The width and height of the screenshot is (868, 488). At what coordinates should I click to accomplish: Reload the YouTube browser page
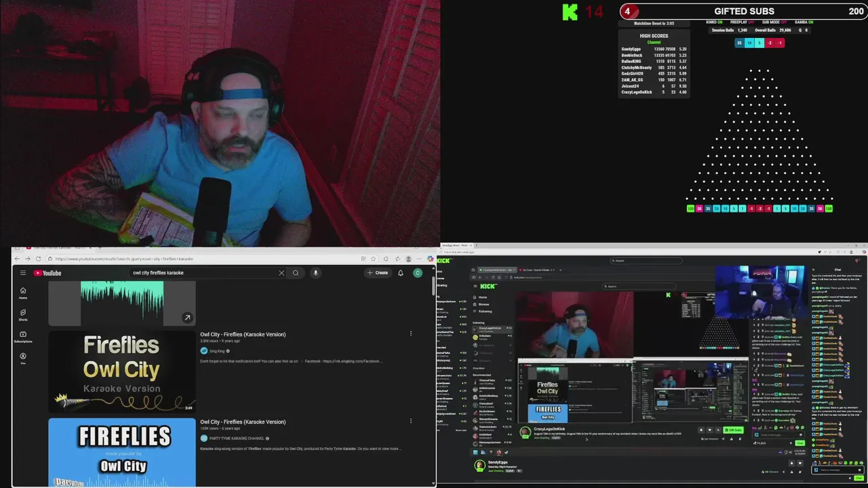pos(38,259)
